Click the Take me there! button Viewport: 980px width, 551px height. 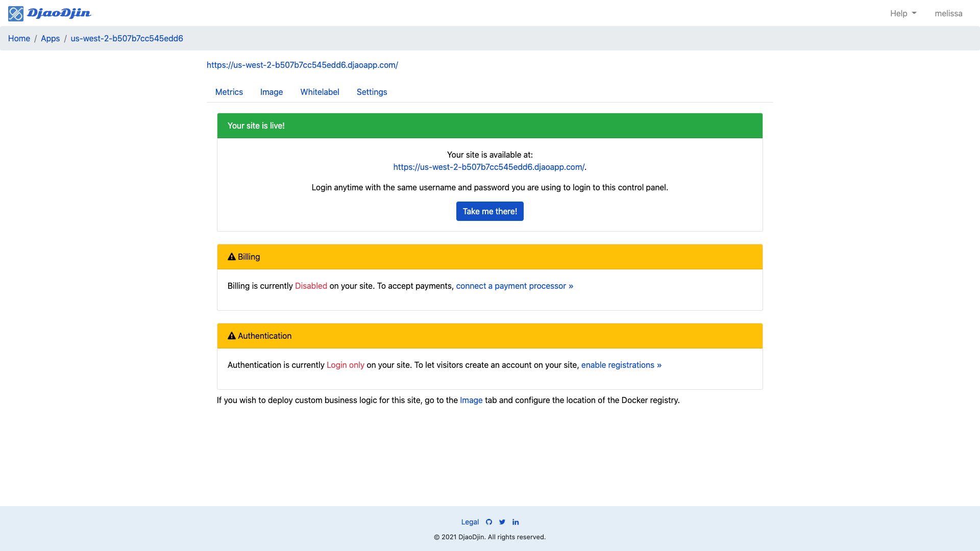point(490,211)
